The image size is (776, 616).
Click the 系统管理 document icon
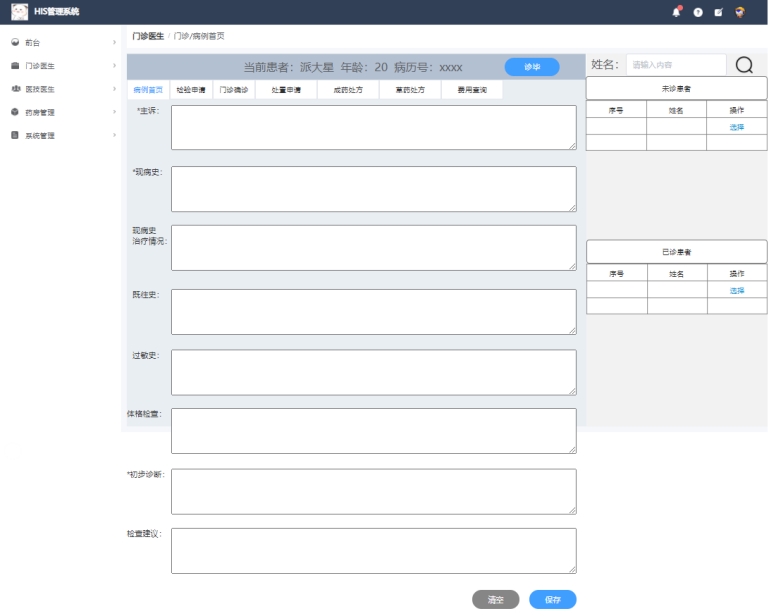pyautogui.click(x=15, y=135)
